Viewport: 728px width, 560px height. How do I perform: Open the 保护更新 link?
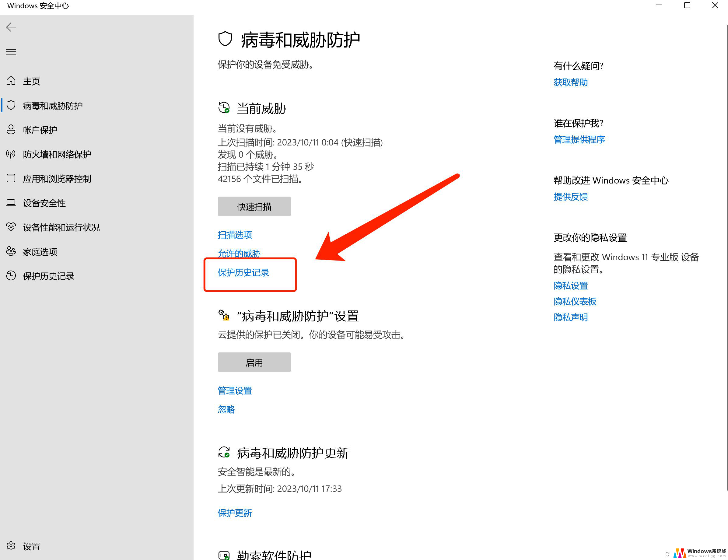click(x=235, y=511)
